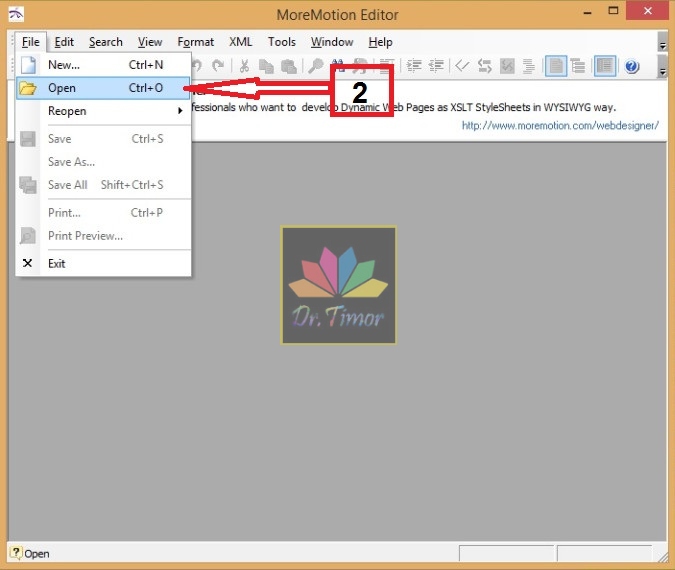Choose Print Preview... from the File menu
Viewport: 675px width, 570px height.
pyautogui.click(x=103, y=236)
